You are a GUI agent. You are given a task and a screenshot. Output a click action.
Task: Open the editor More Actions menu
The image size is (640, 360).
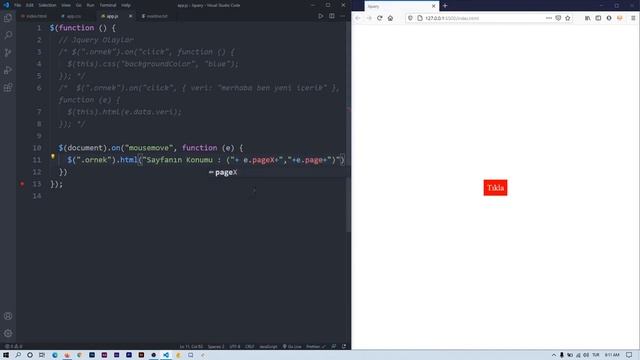coord(342,16)
